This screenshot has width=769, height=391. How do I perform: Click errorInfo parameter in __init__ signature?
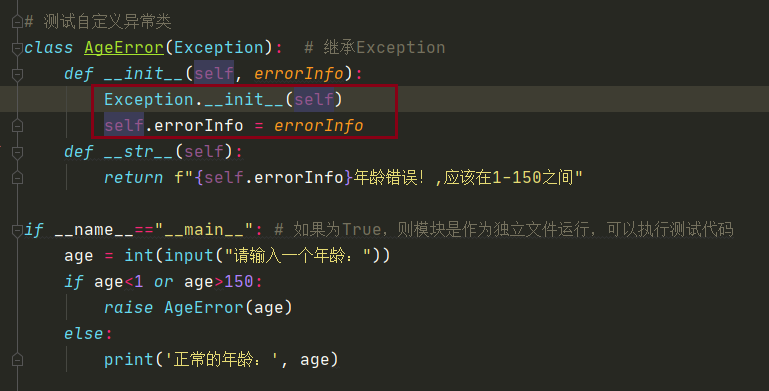pyautogui.click(x=299, y=74)
